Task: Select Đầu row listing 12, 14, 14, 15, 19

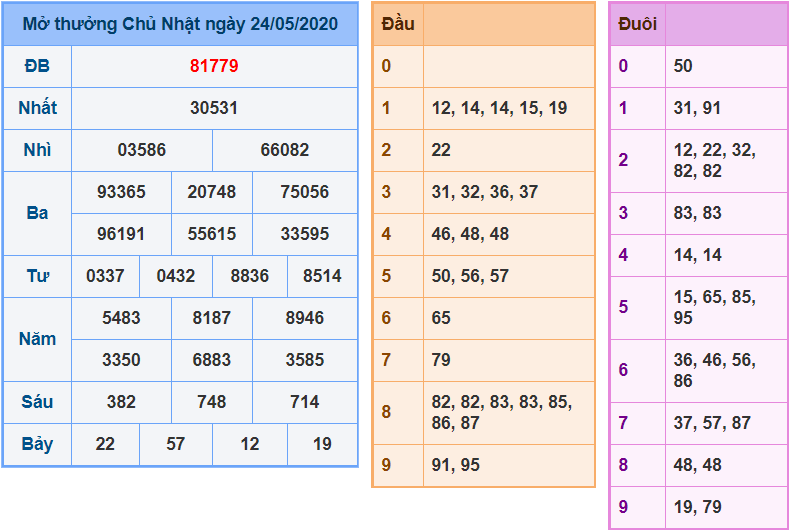Action: 499,108
